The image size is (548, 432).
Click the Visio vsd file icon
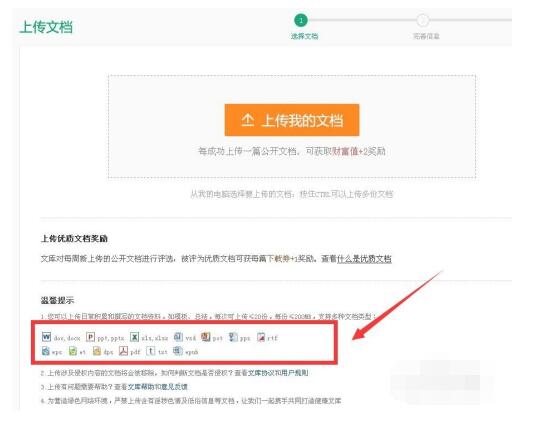(x=178, y=337)
